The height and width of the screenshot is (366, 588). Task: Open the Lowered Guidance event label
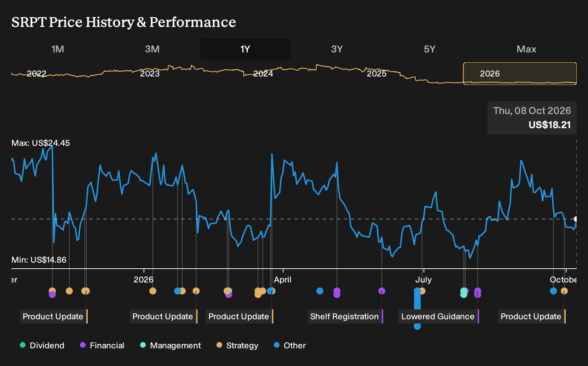[438, 316]
